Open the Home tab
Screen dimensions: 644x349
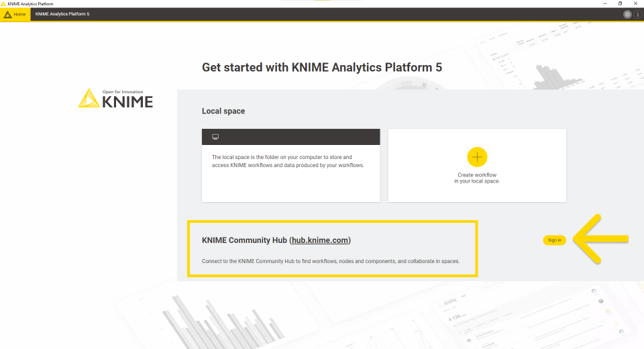tap(15, 14)
